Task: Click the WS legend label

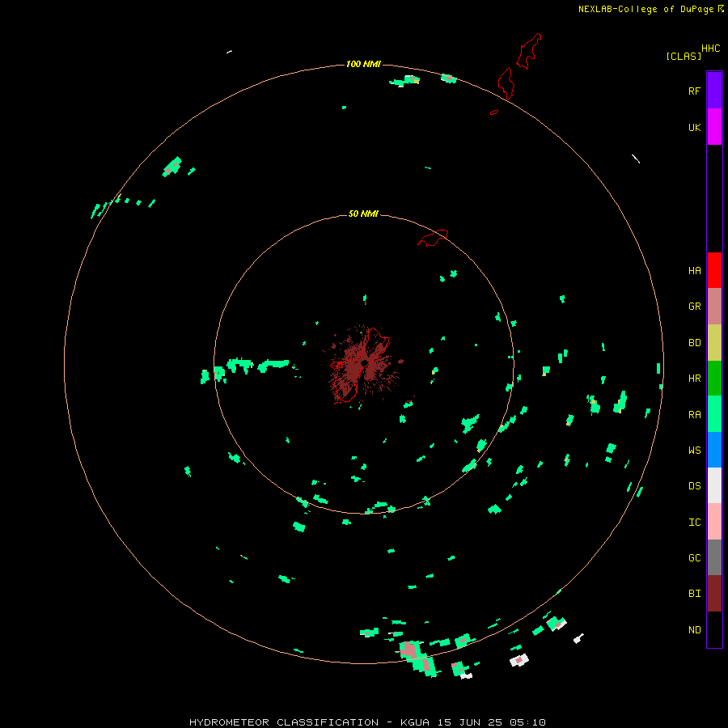Action: pos(694,450)
